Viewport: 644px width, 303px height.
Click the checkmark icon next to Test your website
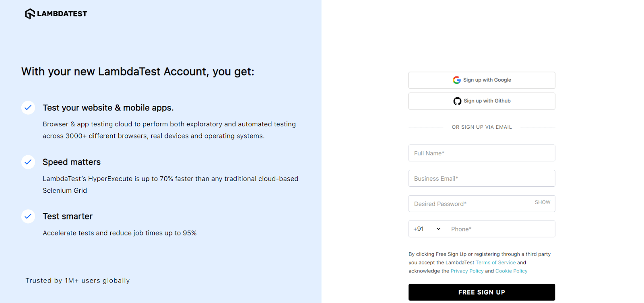point(28,107)
